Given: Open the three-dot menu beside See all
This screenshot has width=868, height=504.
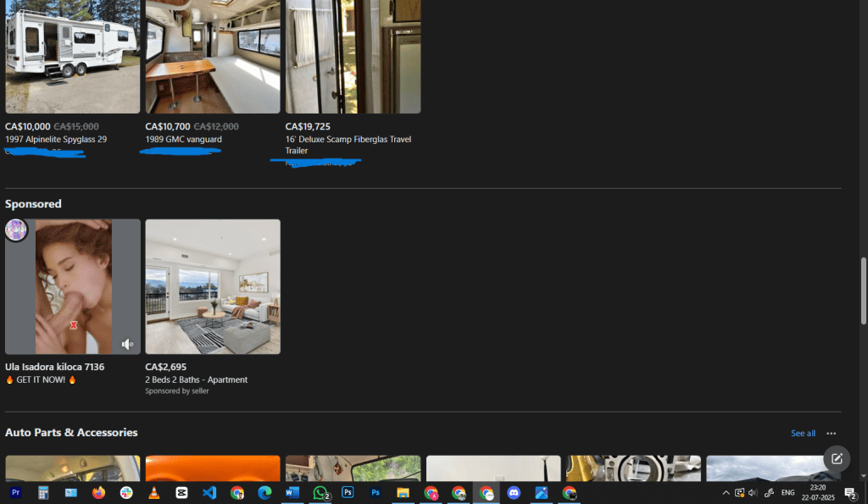Looking at the screenshot, I should click(x=831, y=434).
